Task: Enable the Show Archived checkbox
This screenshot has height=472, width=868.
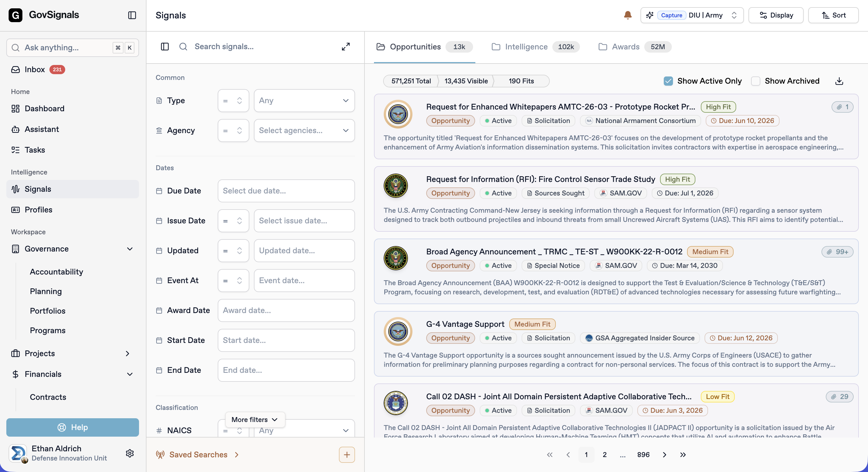Action: pyautogui.click(x=755, y=81)
